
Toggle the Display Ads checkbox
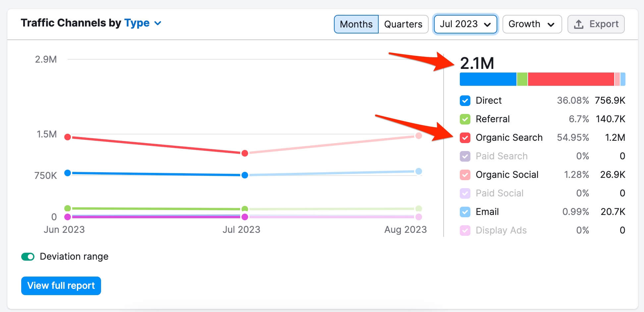click(465, 231)
